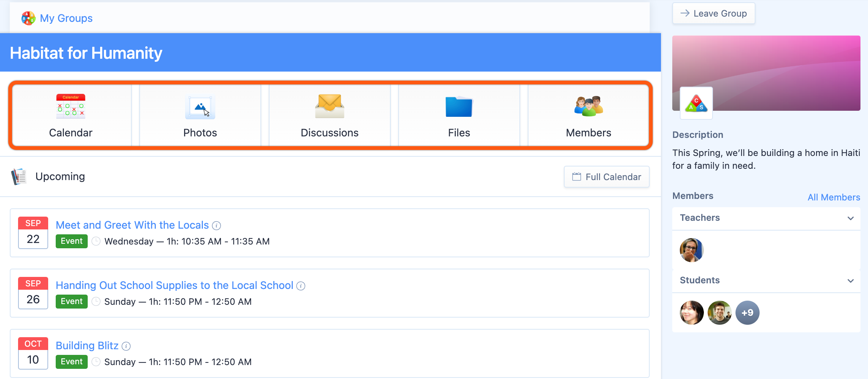Click the Teachers section label

point(700,218)
